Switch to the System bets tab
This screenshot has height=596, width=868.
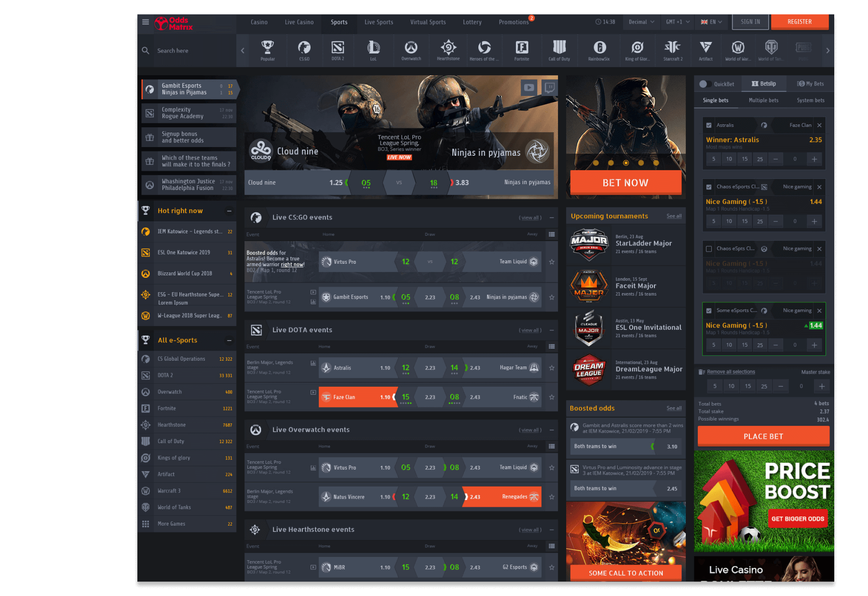point(811,100)
